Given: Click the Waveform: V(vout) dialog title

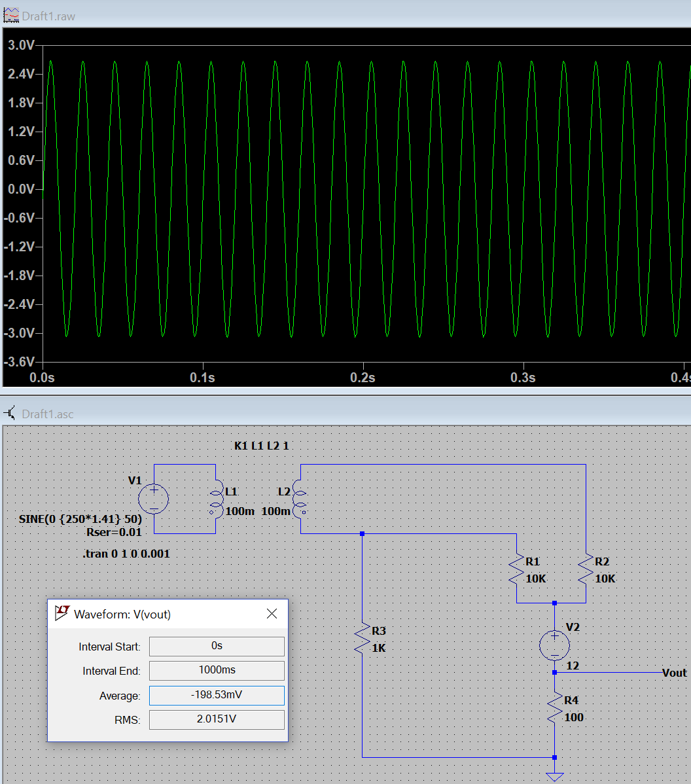Looking at the screenshot, I should pyautogui.click(x=122, y=614).
